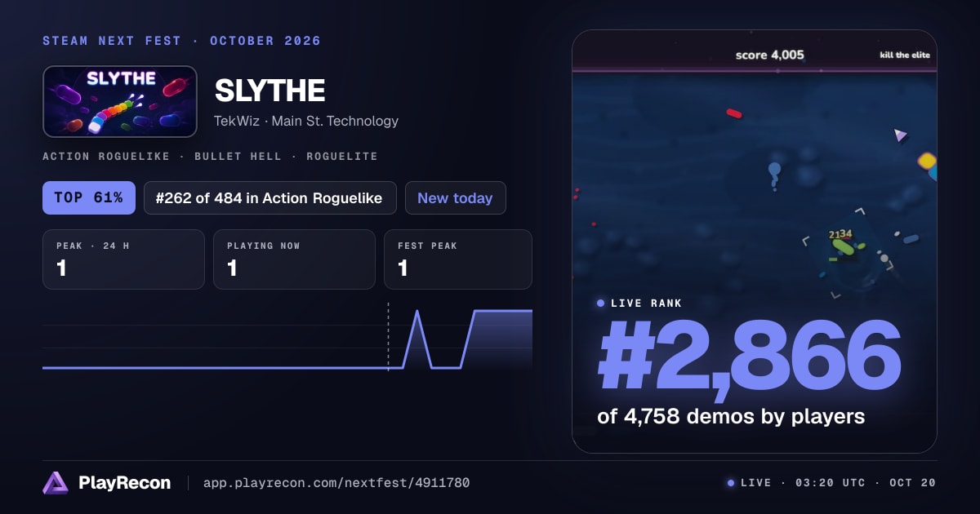Viewport: 980px width, 514px height.
Task: Click the score 4,005 text in screenshot
Action: tap(770, 55)
